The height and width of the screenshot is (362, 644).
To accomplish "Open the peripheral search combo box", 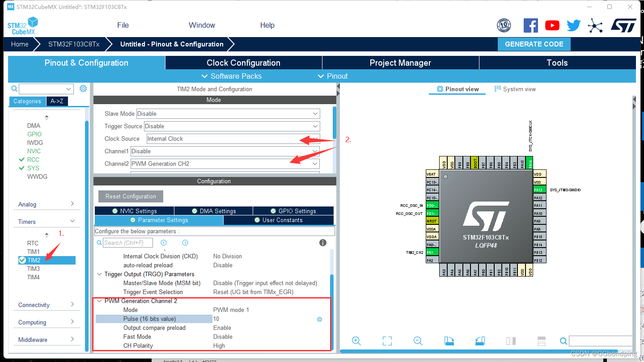I will (x=47, y=89).
